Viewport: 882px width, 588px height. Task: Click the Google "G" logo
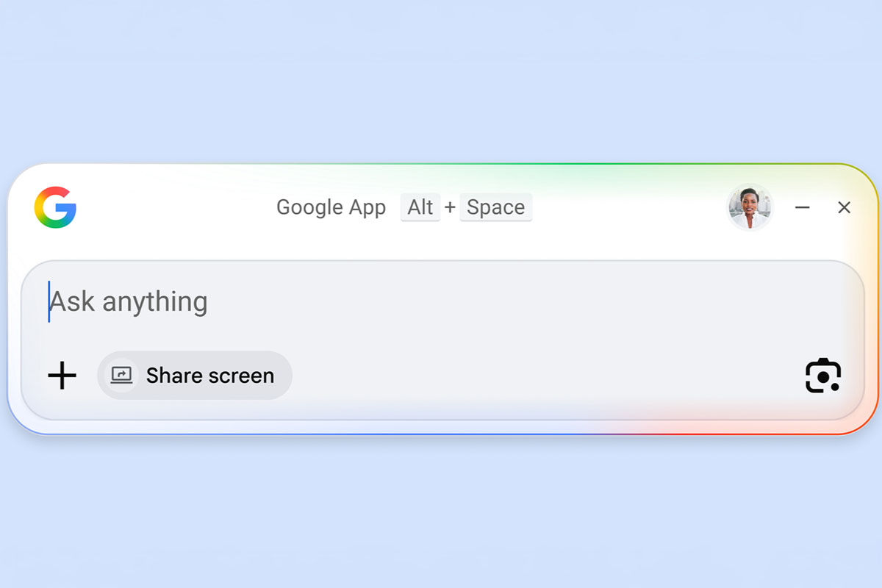pos(55,207)
